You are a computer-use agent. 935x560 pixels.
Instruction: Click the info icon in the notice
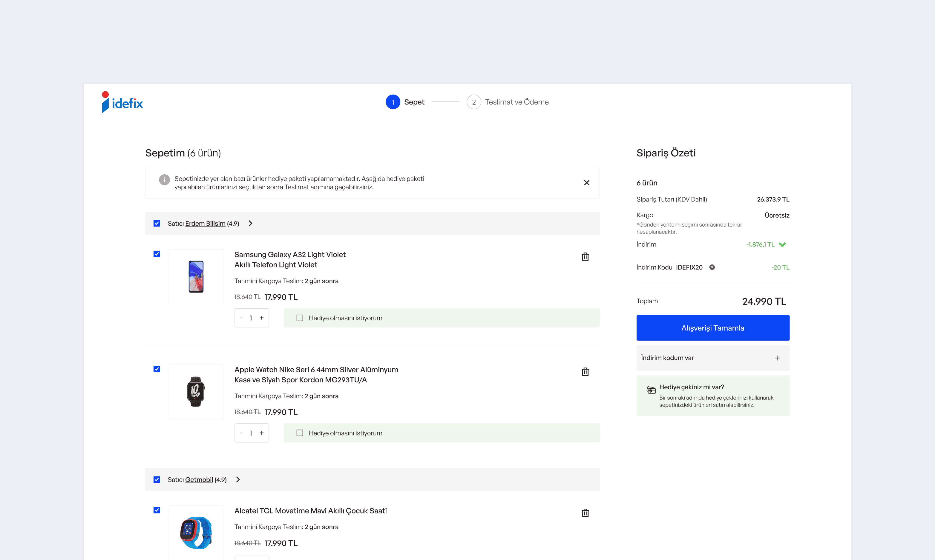[164, 180]
